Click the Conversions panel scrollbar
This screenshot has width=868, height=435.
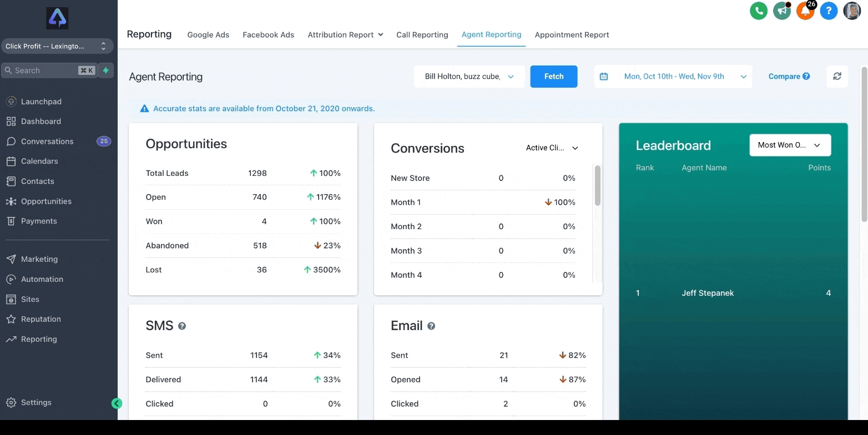pos(598,185)
